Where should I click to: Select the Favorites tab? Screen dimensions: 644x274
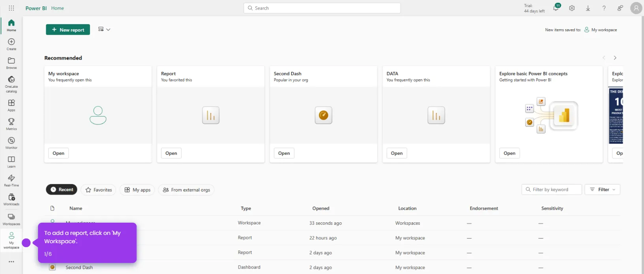99,190
